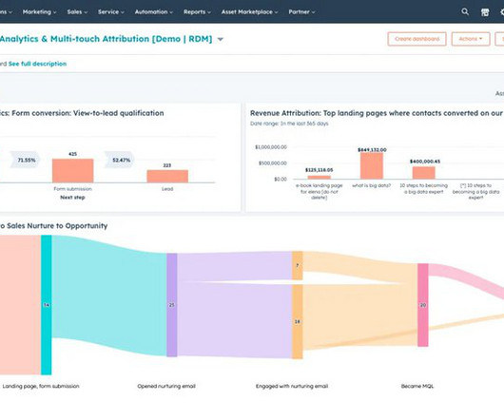This screenshot has height=420, width=504.
Task: Click the pink Sankey node labeled 20
Action: 423,305
